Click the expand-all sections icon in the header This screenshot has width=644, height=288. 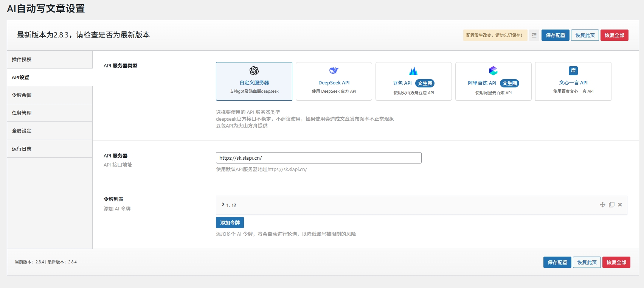point(534,35)
